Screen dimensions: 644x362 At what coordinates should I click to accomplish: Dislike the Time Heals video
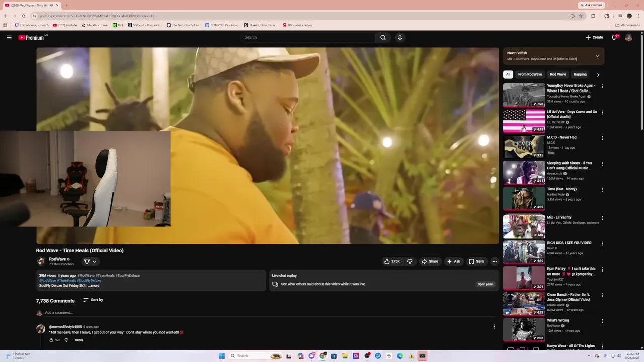(x=410, y=261)
